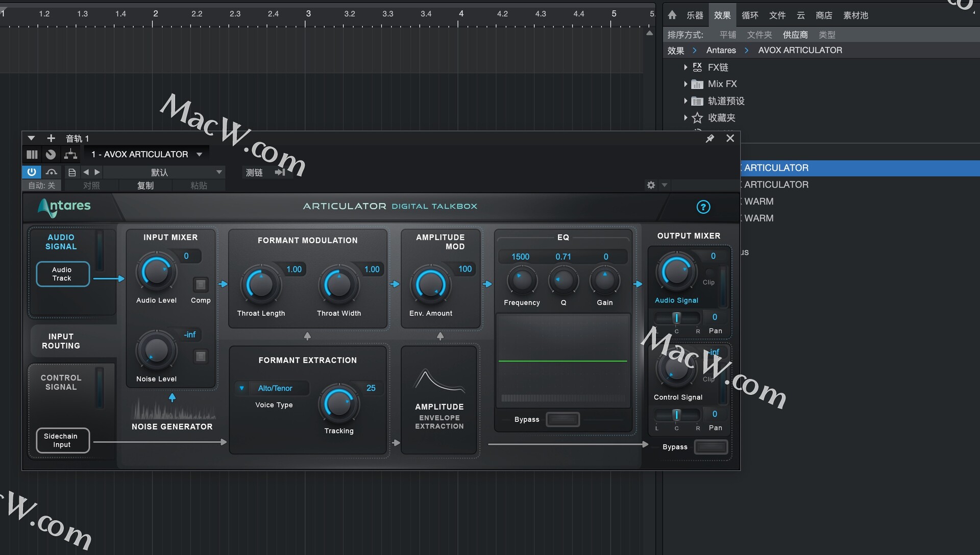
Task: Click the Throat Width knob
Action: pos(338,285)
